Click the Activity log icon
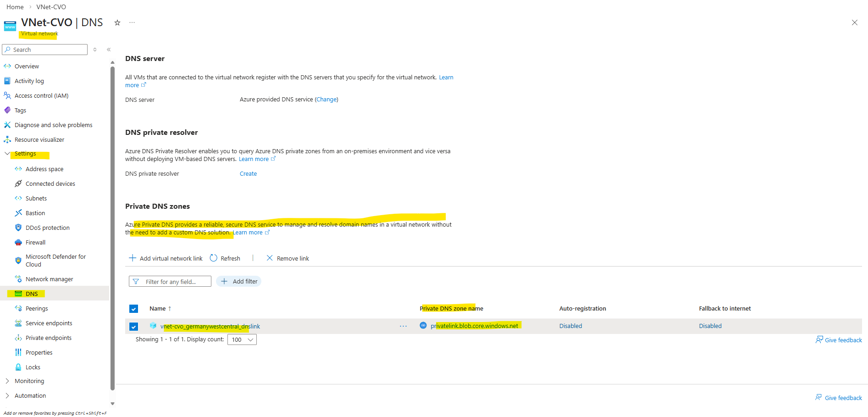Image resolution: width=868 pixels, height=417 pixels. click(x=7, y=81)
